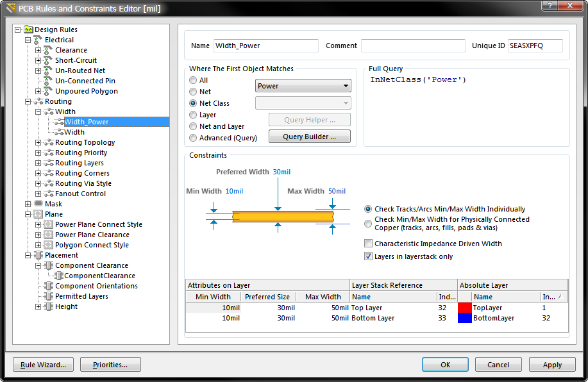Click the Routing Via Style icon
The width and height of the screenshot is (588, 382).
49,183
